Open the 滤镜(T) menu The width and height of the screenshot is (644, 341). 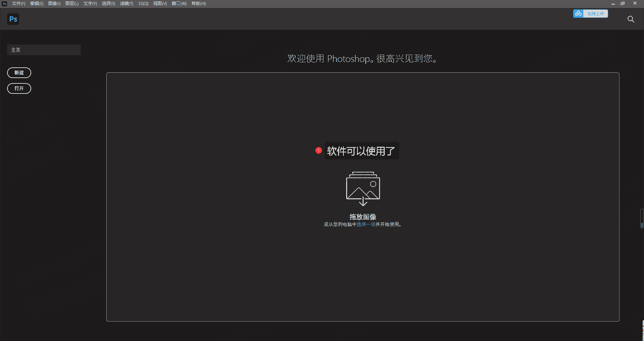[127, 4]
